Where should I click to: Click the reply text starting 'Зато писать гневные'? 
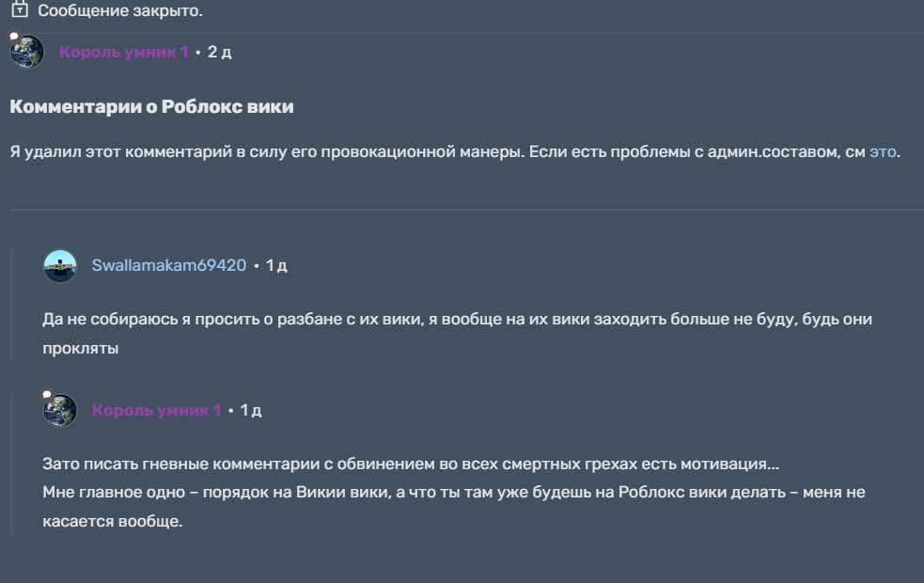[x=411, y=465]
